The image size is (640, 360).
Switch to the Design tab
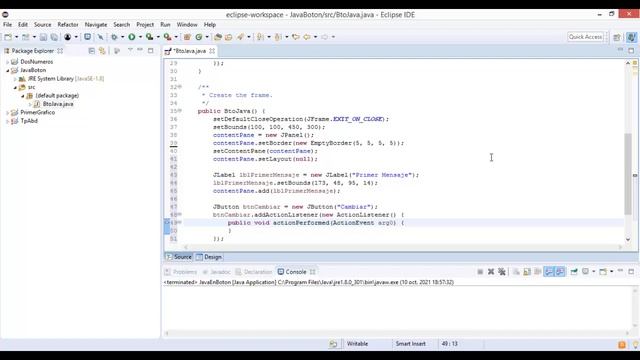coord(209,257)
